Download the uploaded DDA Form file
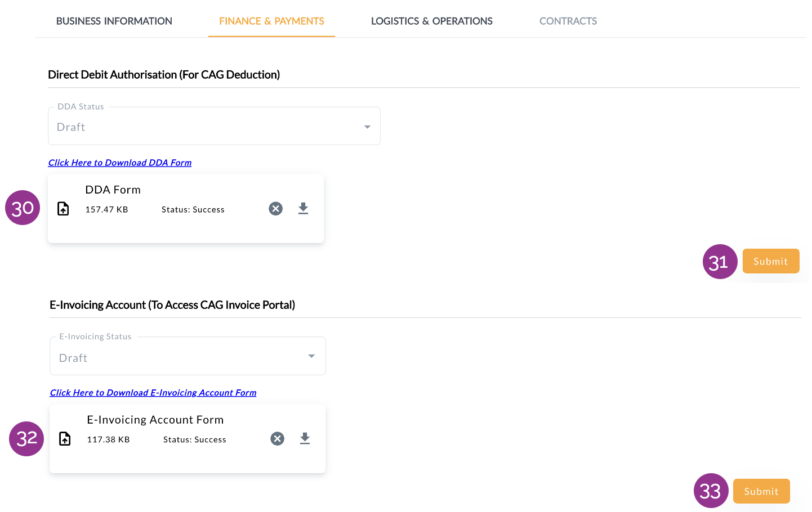Viewport: 812px width, 512px height. [x=303, y=209]
